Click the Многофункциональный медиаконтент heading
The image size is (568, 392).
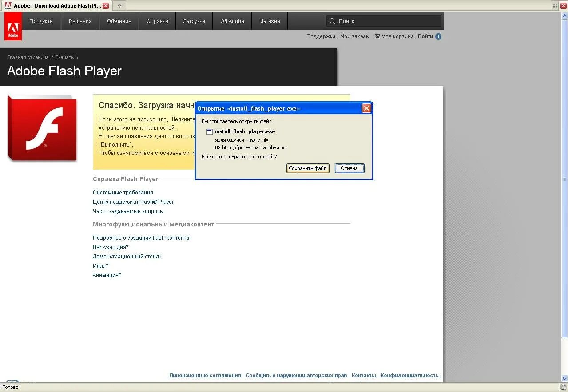tap(153, 224)
